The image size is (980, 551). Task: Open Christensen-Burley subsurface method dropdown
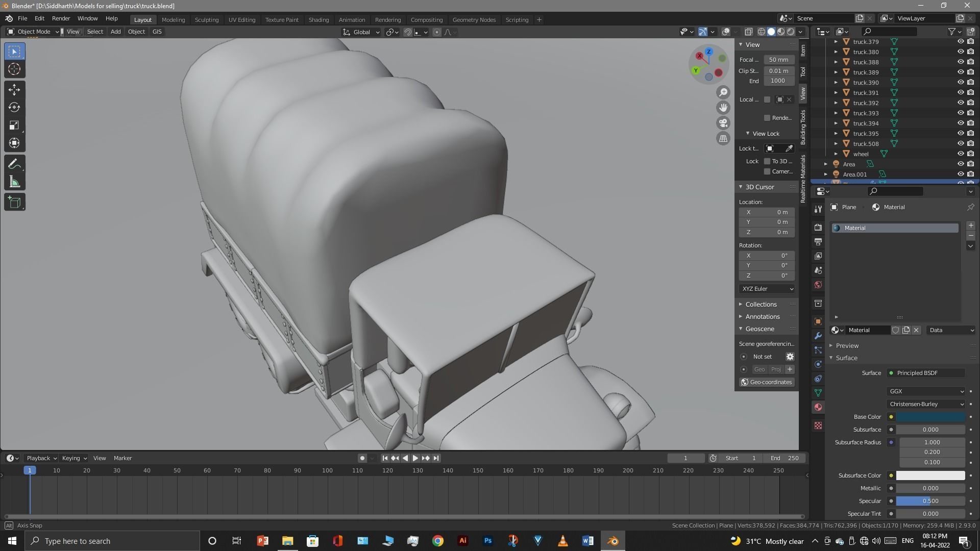926,404
